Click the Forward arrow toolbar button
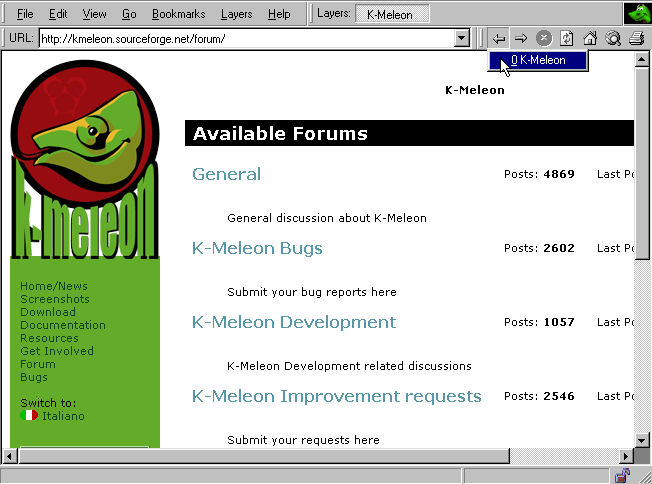 tap(520, 38)
